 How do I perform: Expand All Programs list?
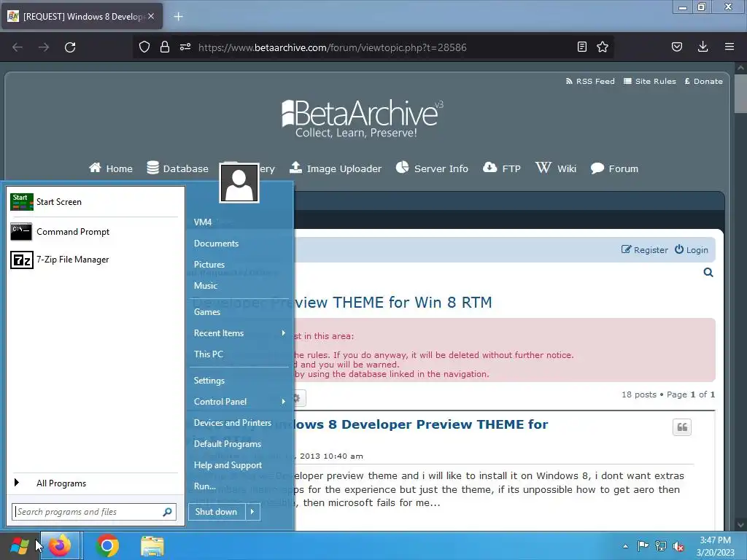95,483
